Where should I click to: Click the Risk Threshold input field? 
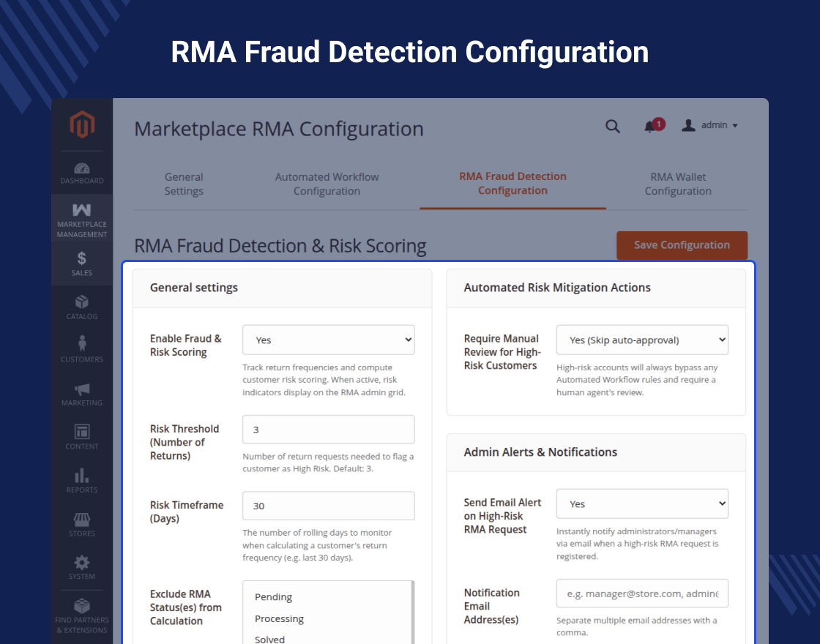point(329,429)
